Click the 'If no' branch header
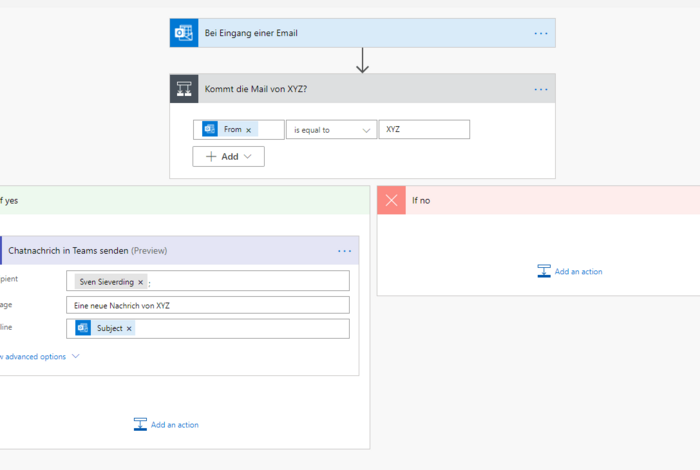The height and width of the screenshot is (470, 700). pos(538,200)
